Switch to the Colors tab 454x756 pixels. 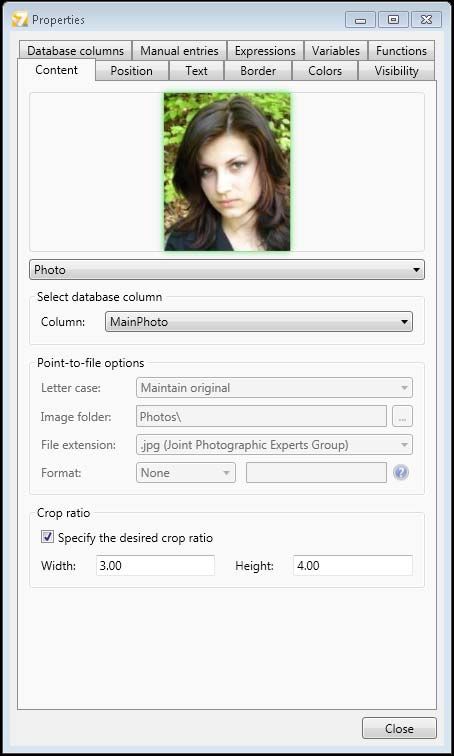point(325,71)
